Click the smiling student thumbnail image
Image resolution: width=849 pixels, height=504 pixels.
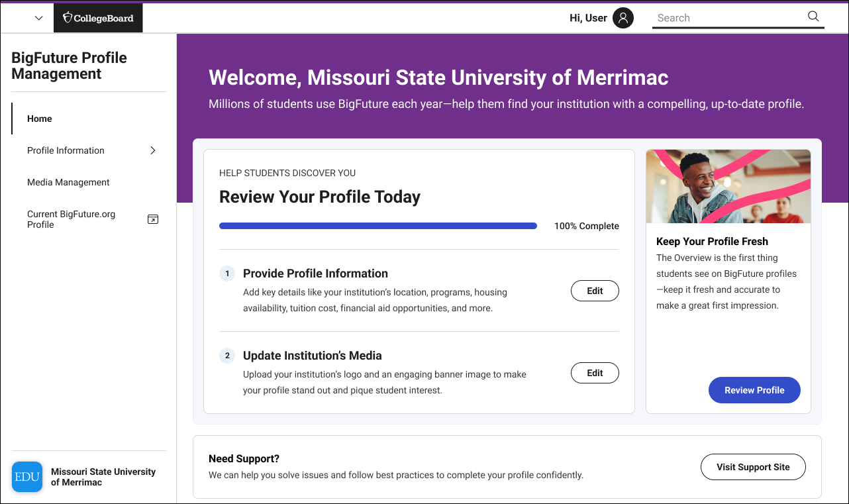coord(728,186)
